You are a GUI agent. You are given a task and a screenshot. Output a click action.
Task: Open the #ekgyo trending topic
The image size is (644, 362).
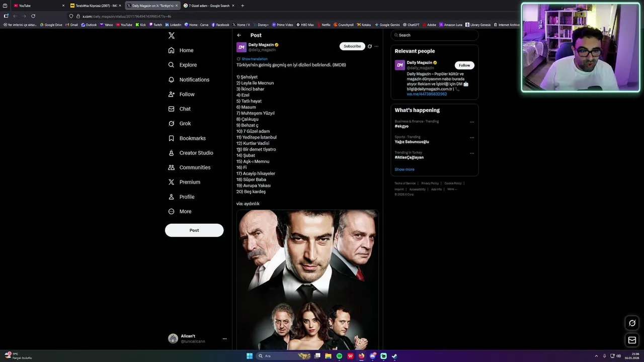click(x=401, y=126)
